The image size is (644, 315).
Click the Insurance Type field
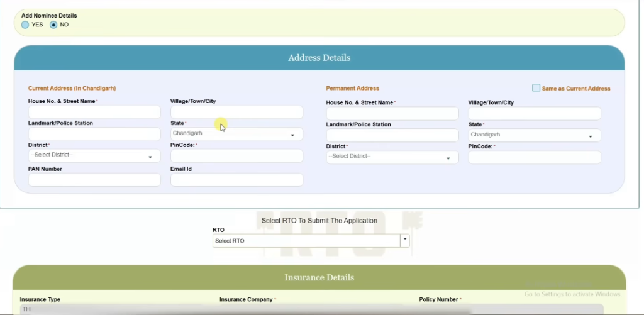(x=113, y=309)
